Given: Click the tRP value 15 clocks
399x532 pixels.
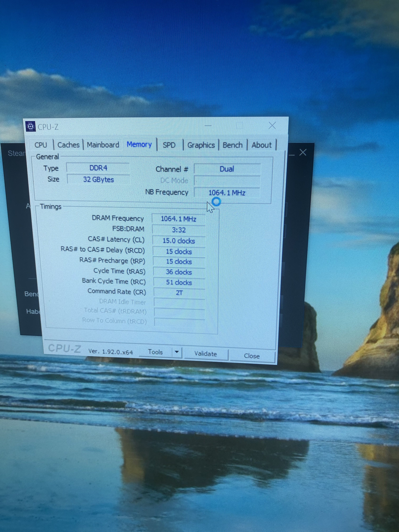Looking at the screenshot, I should 179,262.
